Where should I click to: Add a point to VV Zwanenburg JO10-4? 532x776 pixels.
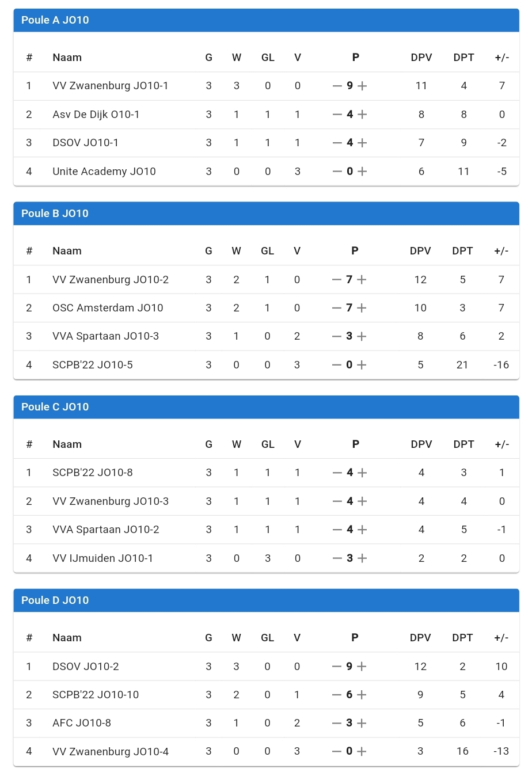[362, 751]
